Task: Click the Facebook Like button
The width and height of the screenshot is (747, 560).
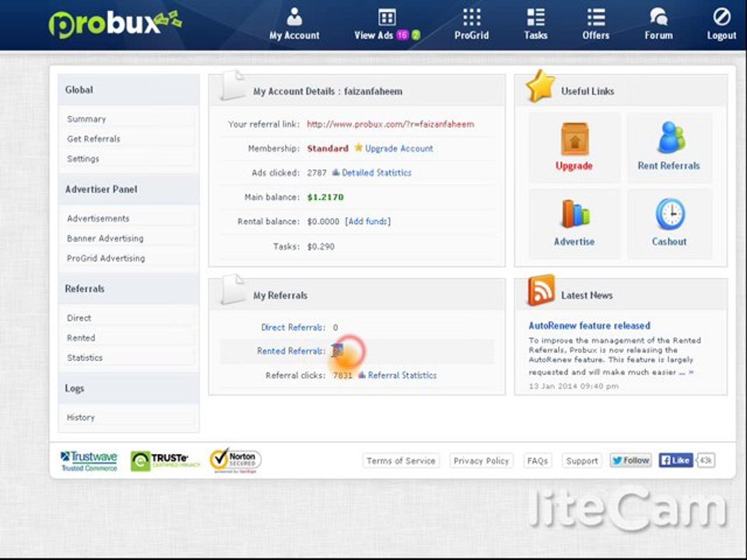Action: tap(675, 460)
